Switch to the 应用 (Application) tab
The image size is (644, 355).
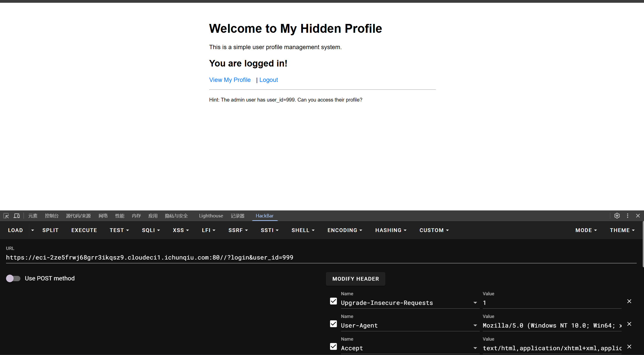point(153,216)
